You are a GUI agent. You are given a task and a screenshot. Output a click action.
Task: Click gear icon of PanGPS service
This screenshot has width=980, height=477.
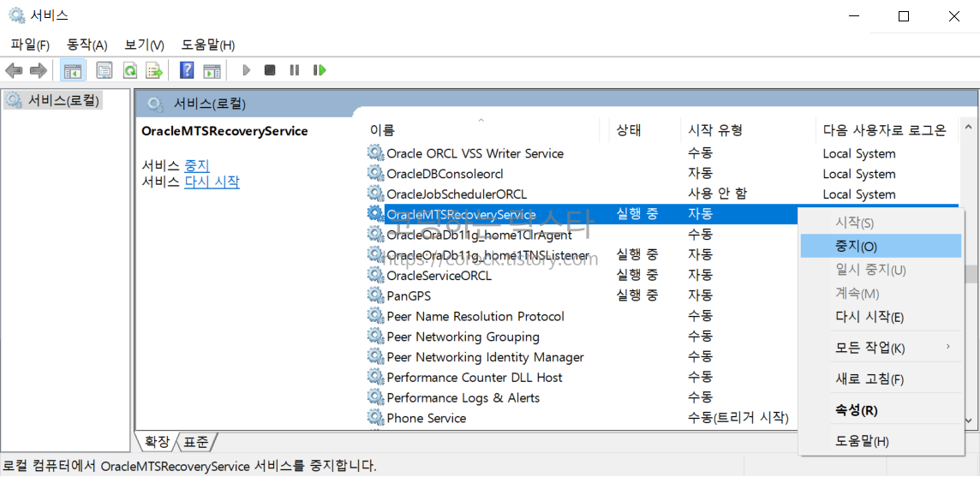point(374,295)
